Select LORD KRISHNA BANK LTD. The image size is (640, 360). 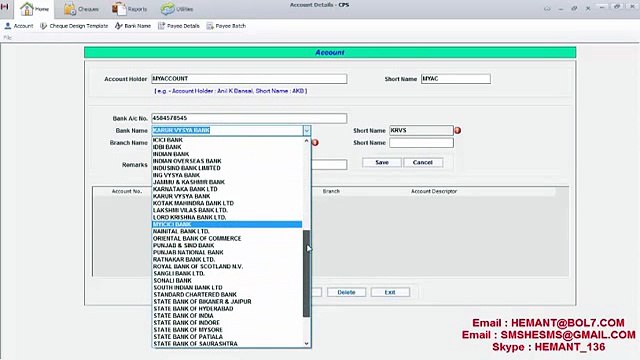[227, 218]
